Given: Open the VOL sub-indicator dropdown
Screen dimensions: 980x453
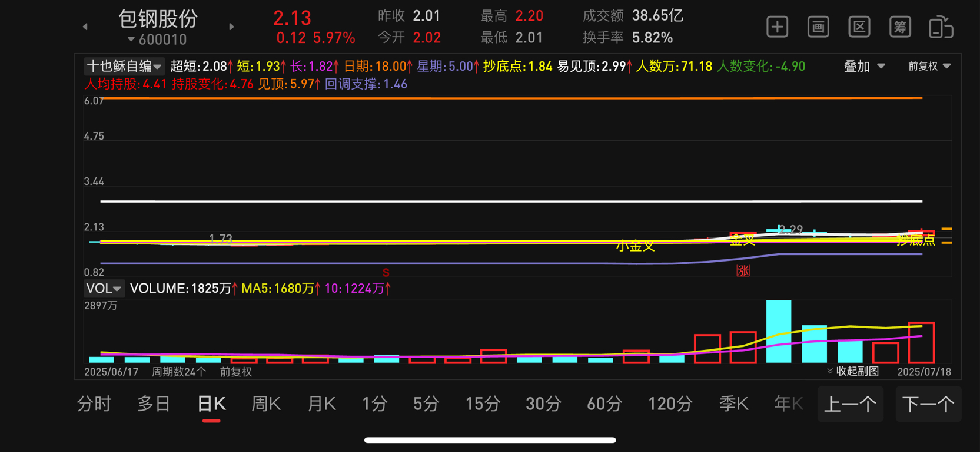Looking at the screenshot, I should pos(104,289).
